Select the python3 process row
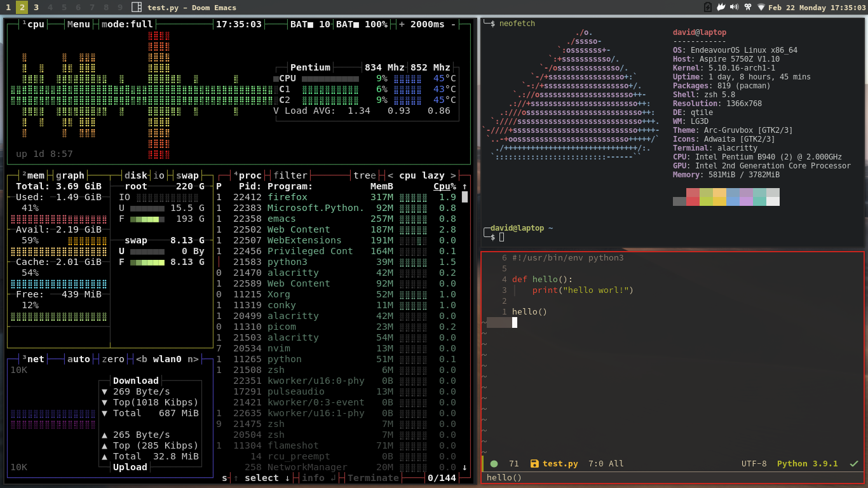The width and height of the screenshot is (868, 488). click(337, 262)
